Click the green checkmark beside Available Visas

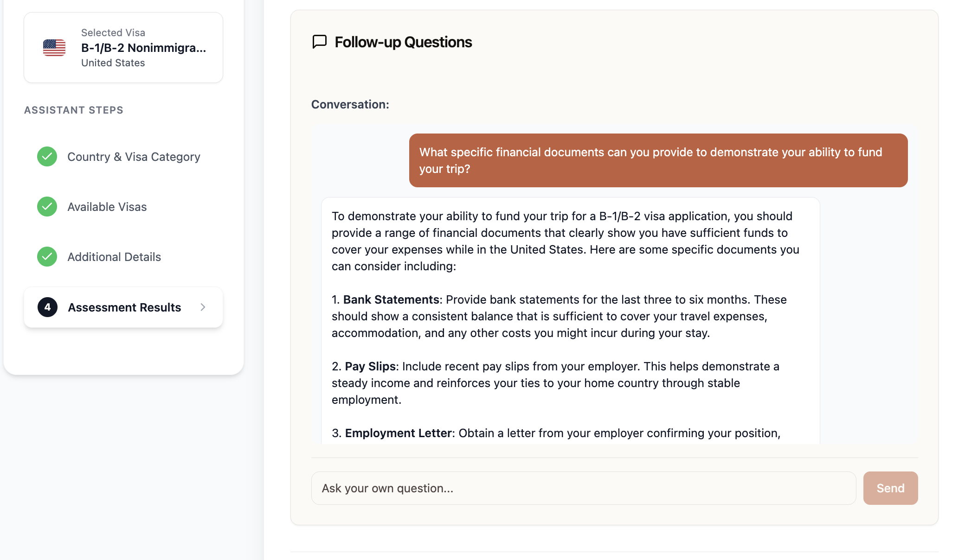(x=46, y=207)
